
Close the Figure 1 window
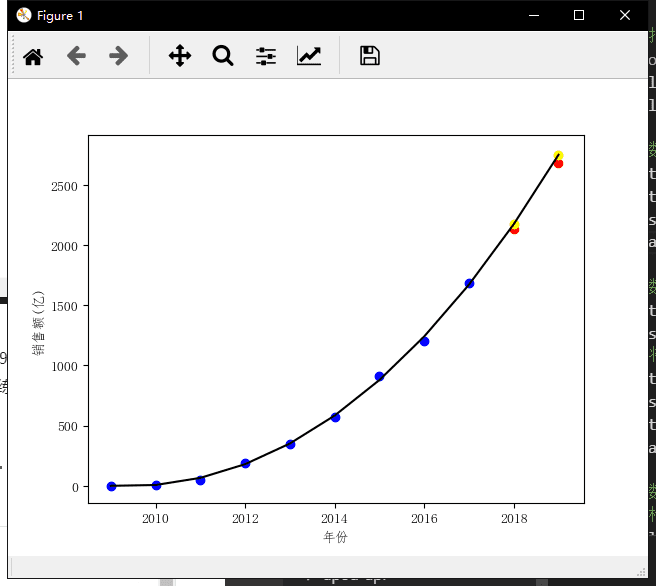(x=624, y=15)
